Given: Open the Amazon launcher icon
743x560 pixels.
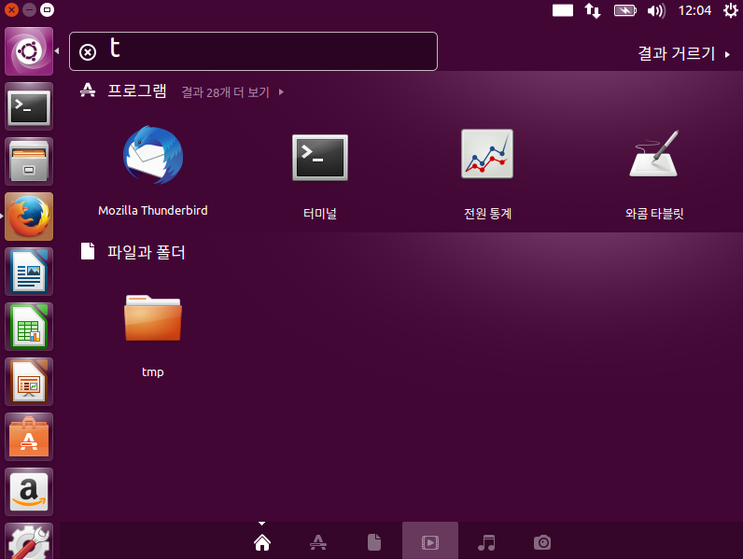Looking at the screenshot, I should click(29, 492).
